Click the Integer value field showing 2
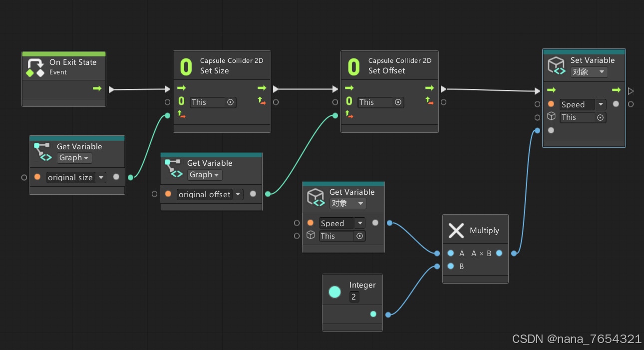The width and height of the screenshot is (644, 350). pos(353,297)
